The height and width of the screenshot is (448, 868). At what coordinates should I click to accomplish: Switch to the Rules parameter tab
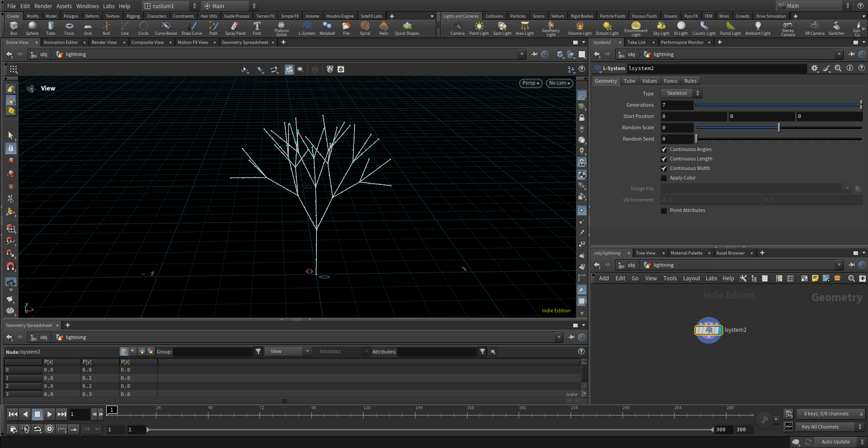690,81
